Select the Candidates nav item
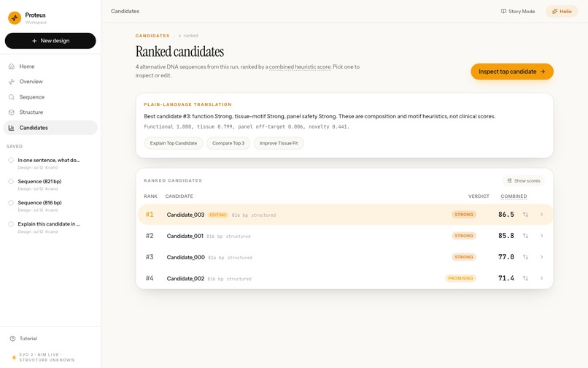The height and width of the screenshot is (368, 588). [x=50, y=128]
